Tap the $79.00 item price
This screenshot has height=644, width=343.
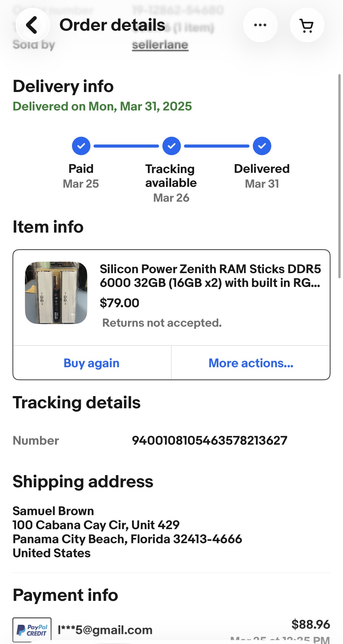tap(120, 303)
